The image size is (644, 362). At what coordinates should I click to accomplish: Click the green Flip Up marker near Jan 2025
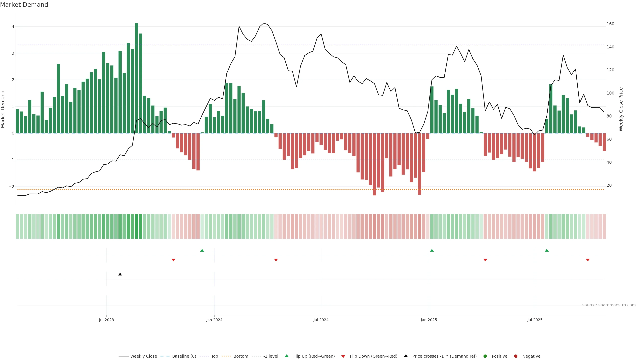[432, 250]
